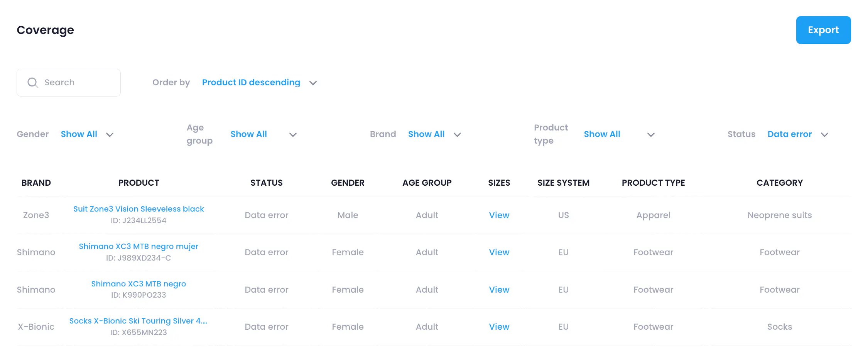
Task: Expand the Gender filter chevron
Action: point(110,135)
